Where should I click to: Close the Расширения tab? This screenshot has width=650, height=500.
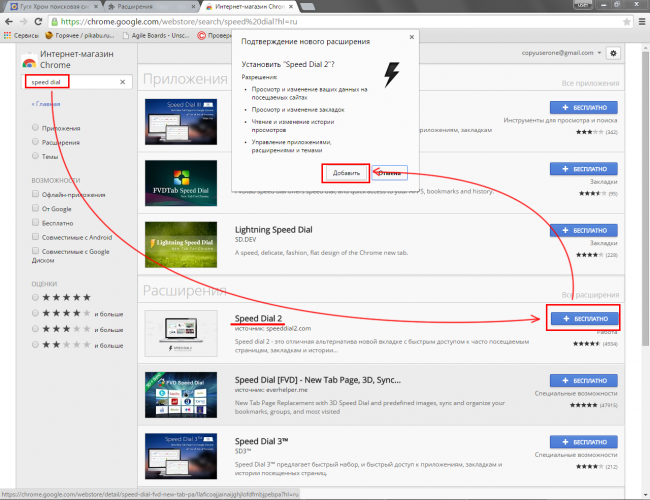point(193,6)
